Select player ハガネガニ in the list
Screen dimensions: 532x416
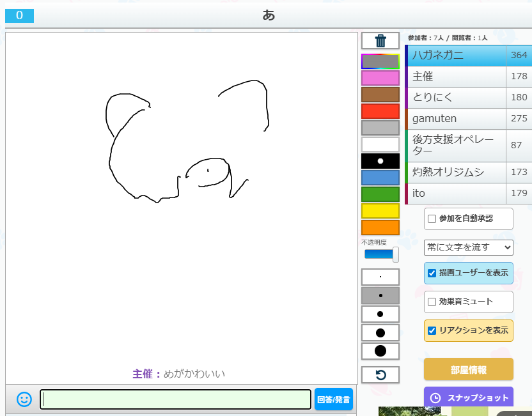[457, 56]
